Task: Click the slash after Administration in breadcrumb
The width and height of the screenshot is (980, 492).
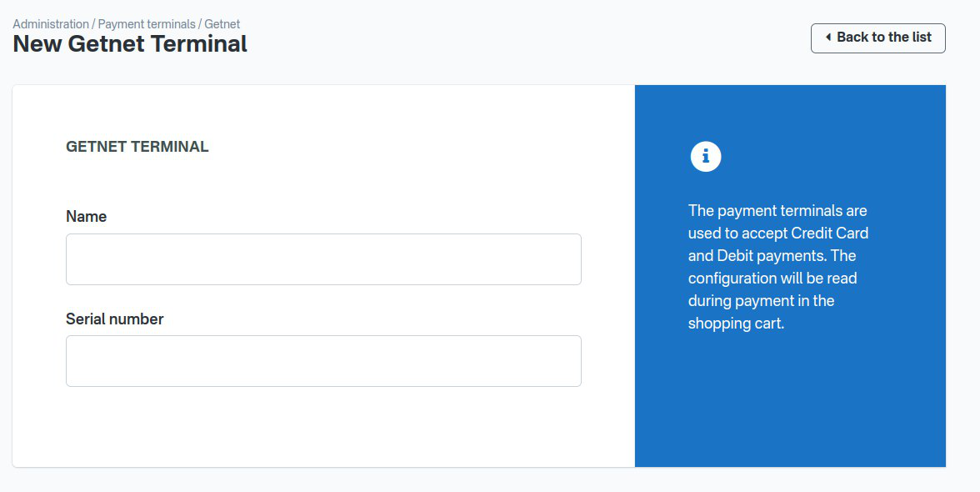Action: tap(93, 24)
